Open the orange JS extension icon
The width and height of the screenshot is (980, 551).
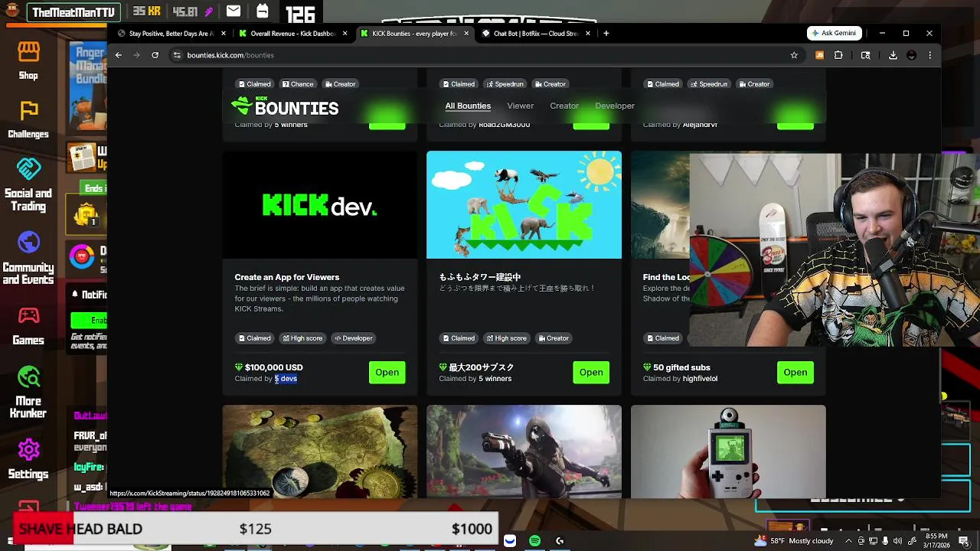[819, 55]
